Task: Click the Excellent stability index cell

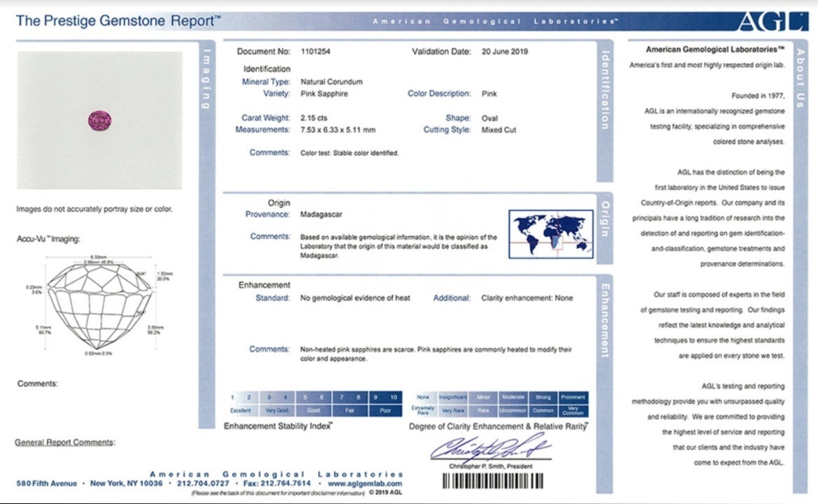Action: pyautogui.click(x=241, y=410)
